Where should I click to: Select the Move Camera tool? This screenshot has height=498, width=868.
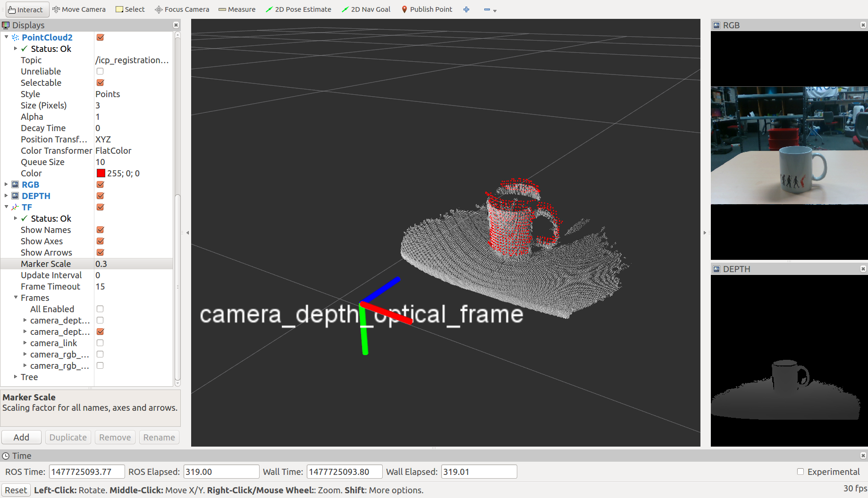[79, 9]
